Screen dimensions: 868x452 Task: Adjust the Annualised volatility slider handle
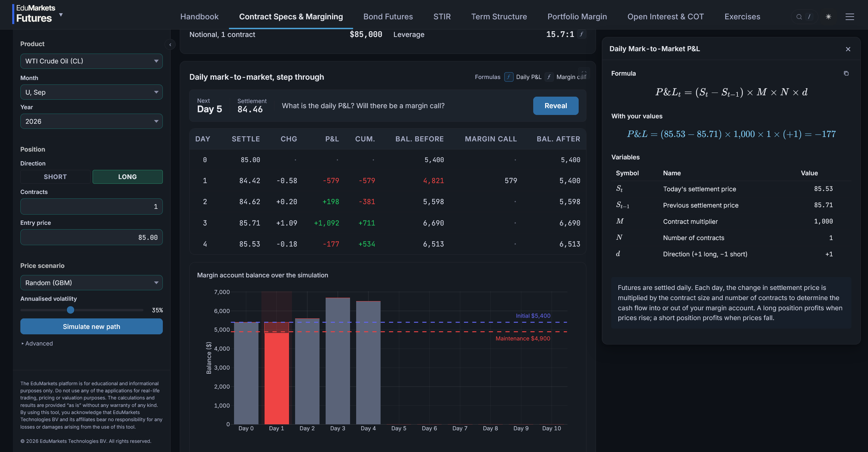(x=71, y=310)
